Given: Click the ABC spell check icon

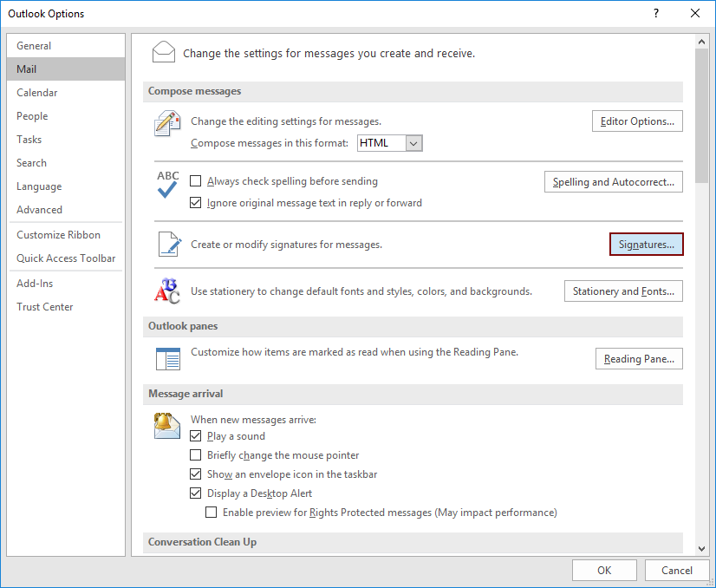Looking at the screenshot, I should coord(166,186).
